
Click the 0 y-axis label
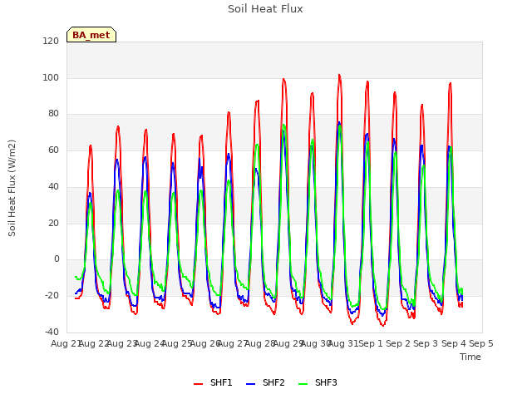click(57, 259)
